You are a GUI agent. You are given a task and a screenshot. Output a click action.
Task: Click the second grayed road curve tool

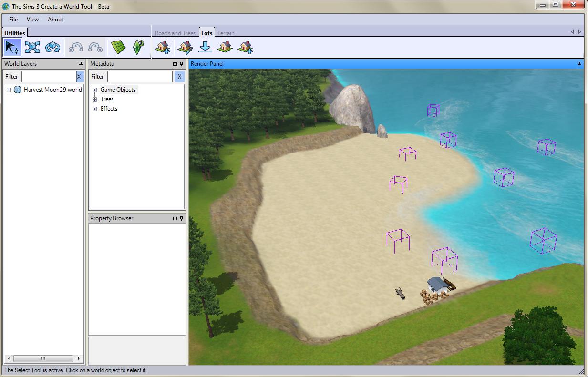click(95, 48)
